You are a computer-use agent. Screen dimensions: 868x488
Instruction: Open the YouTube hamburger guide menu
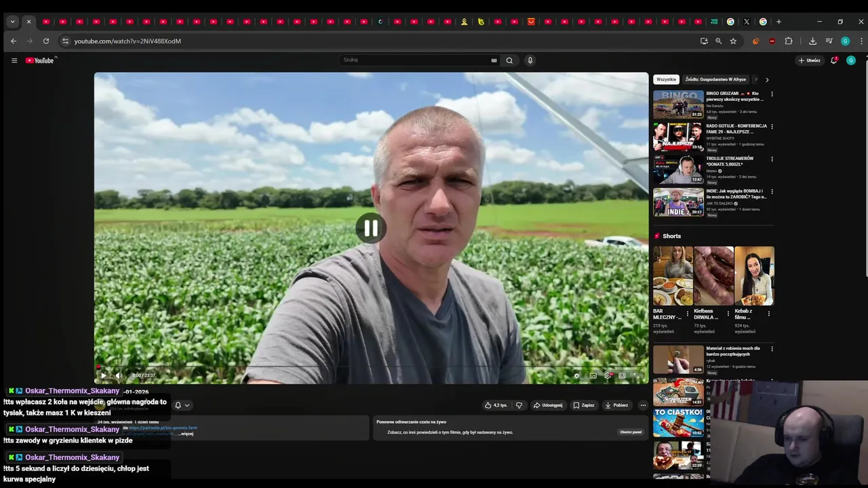[14, 60]
